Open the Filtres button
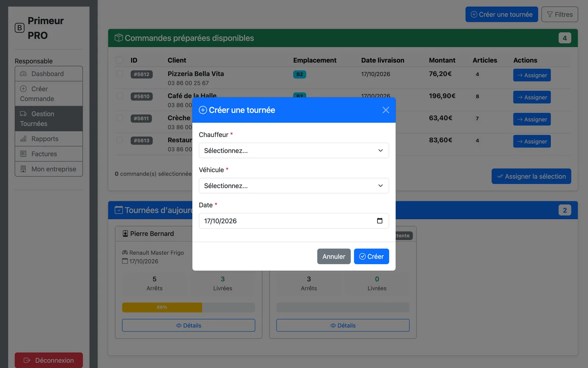588x368 pixels. pos(560,14)
